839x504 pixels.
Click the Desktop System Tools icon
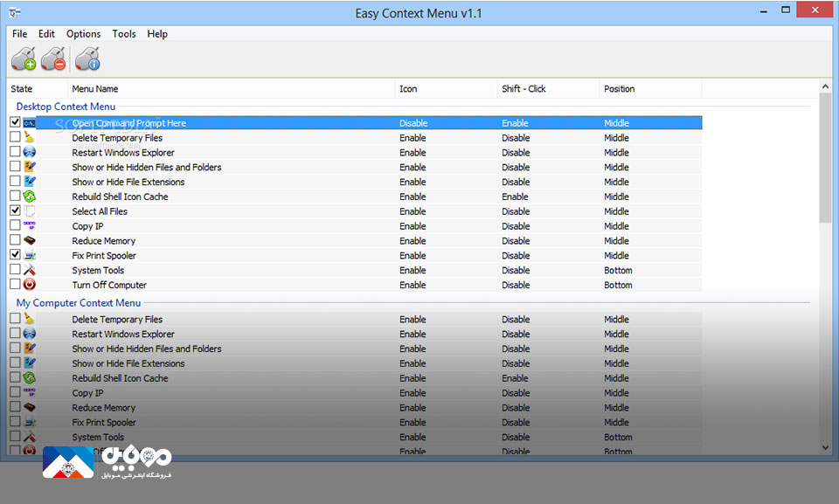click(30, 270)
